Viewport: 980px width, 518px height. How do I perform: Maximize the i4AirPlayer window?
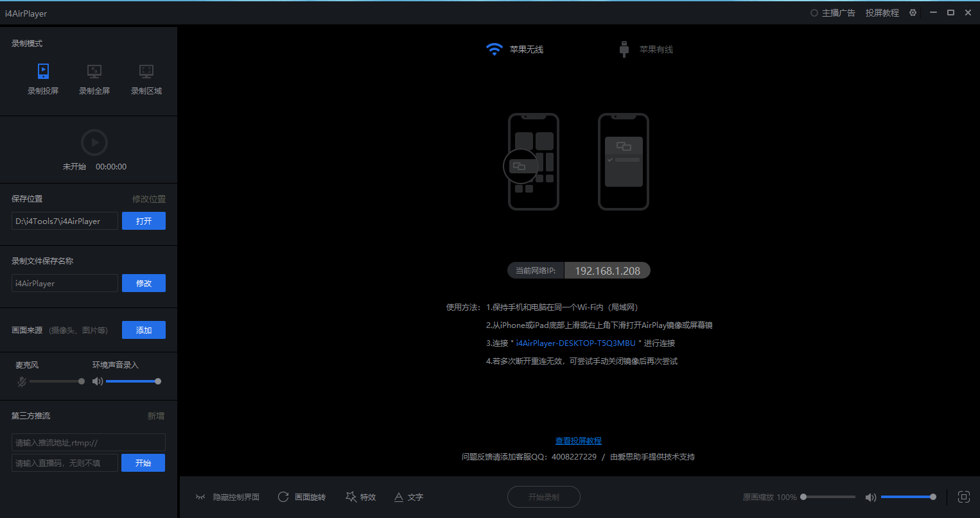point(950,13)
